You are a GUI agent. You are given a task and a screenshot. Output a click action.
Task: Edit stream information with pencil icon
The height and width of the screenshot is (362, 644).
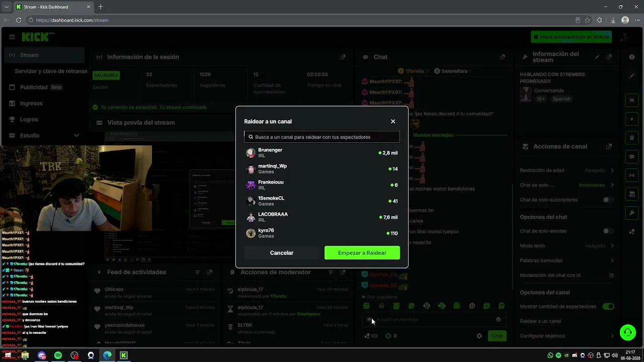597,57
